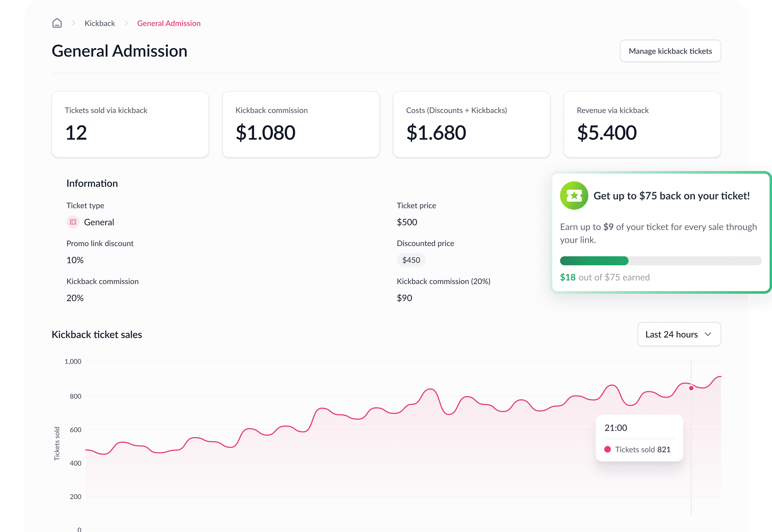
Task: Click the chevron in Last 24 hours
Action: click(708, 334)
